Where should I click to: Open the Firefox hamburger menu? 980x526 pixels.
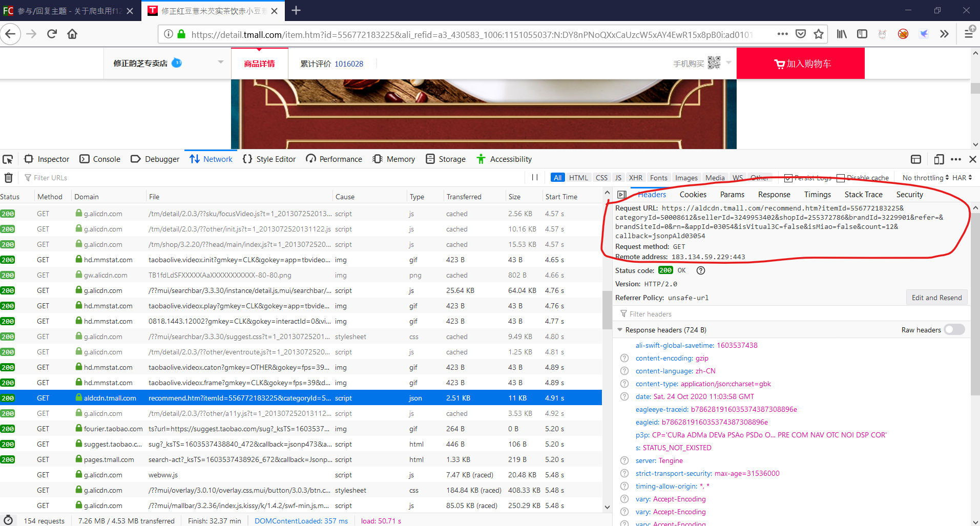pyautogui.click(x=969, y=33)
